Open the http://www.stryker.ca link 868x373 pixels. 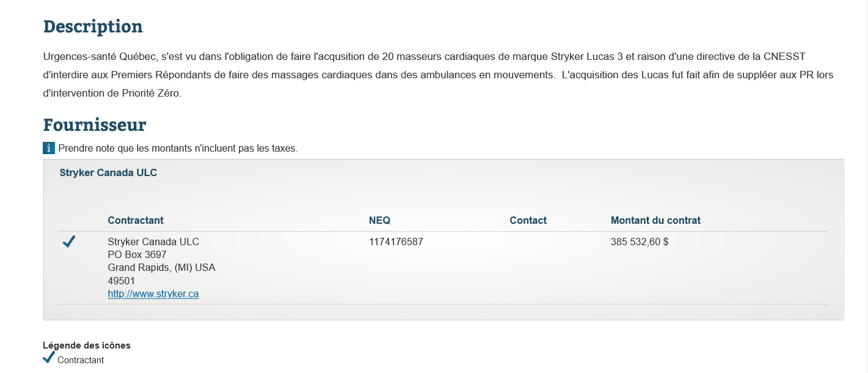coord(153,294)
